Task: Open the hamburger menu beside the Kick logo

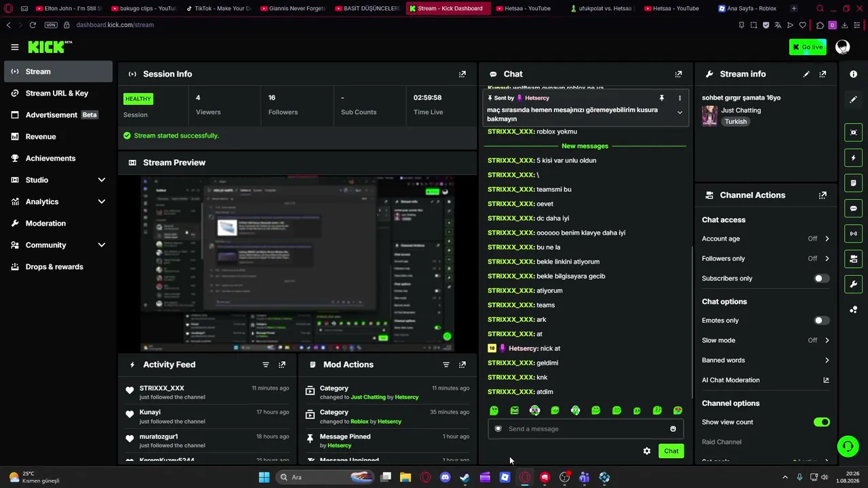Action: (15, 47)
